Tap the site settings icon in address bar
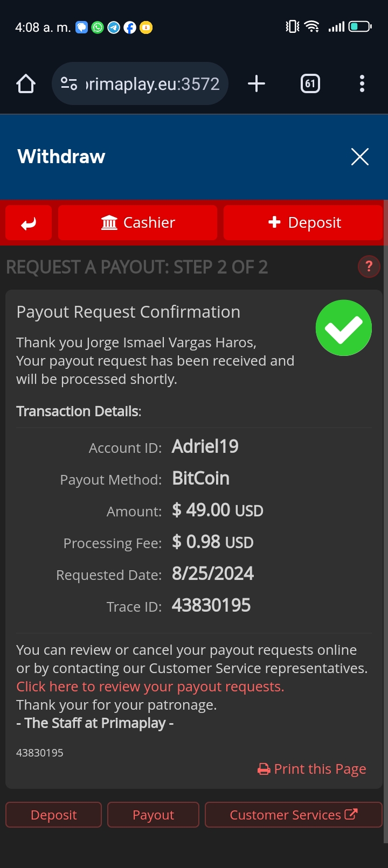 (69, 84)
